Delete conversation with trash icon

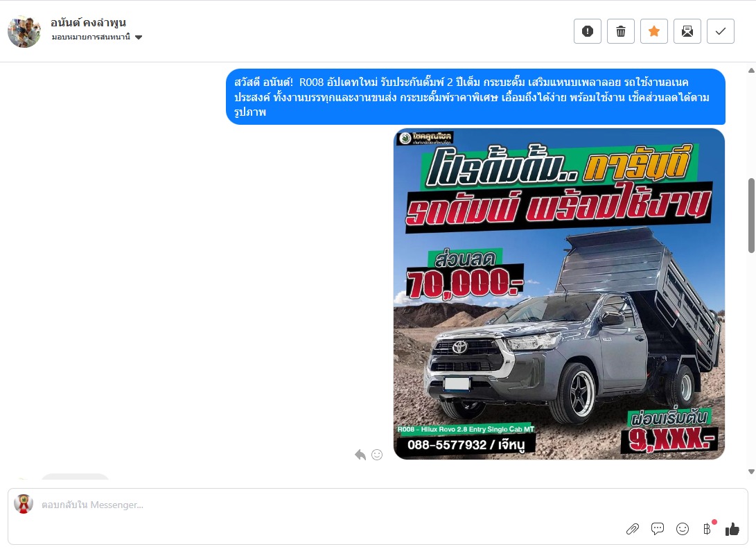coord(620,31)
